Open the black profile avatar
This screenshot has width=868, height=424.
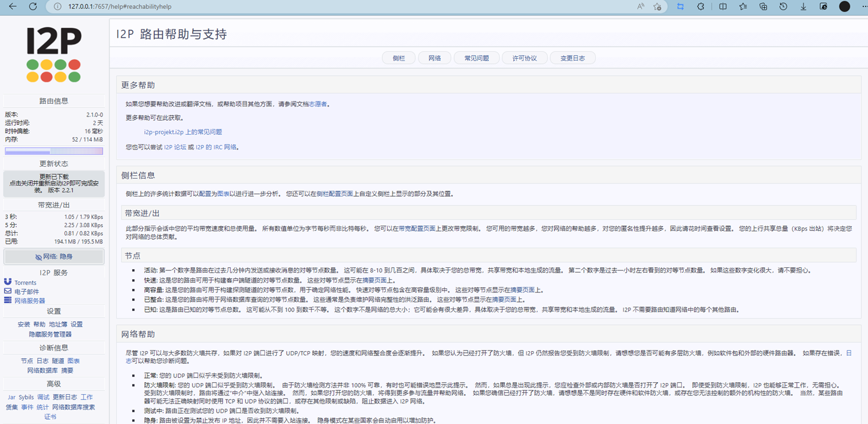(x=845, y=7)
